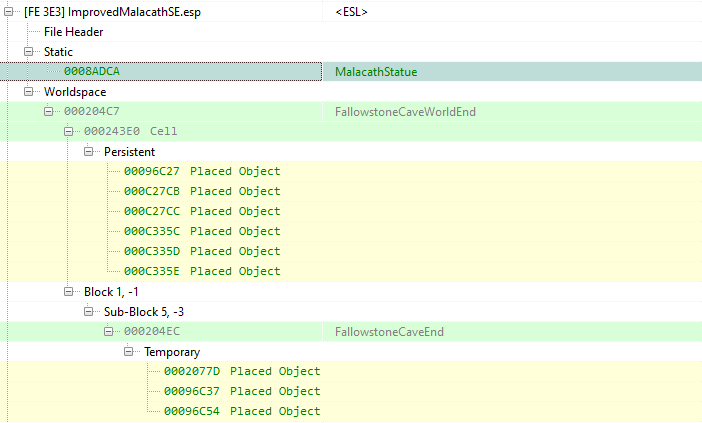Select 000C27CB Placed Object
This screenshot has height=423, width=702.
point(202,192)
